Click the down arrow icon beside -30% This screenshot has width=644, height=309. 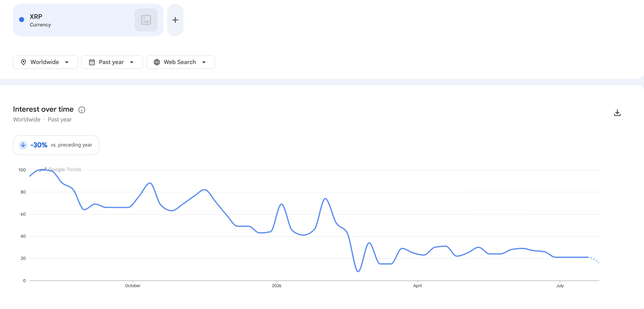click(x=23, y=145)
